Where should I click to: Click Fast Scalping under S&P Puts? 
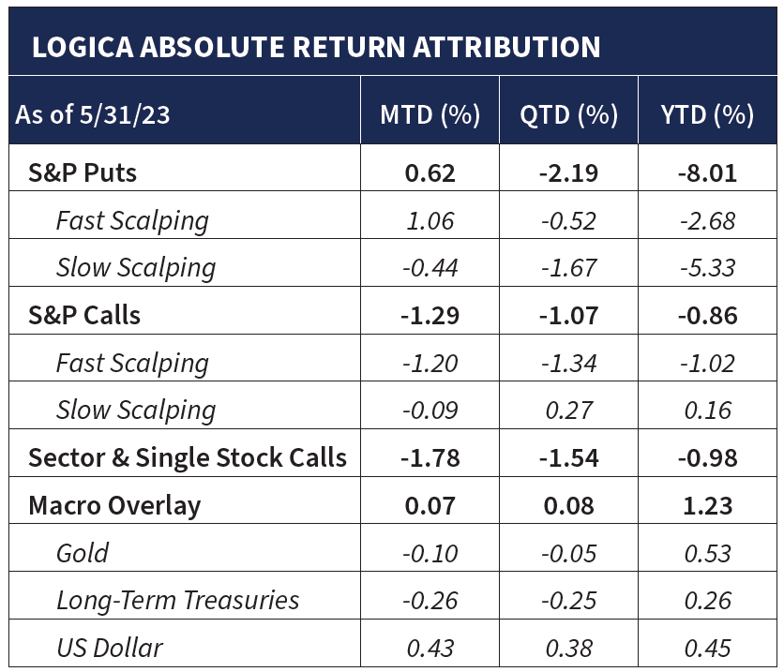tap(132, 221)
